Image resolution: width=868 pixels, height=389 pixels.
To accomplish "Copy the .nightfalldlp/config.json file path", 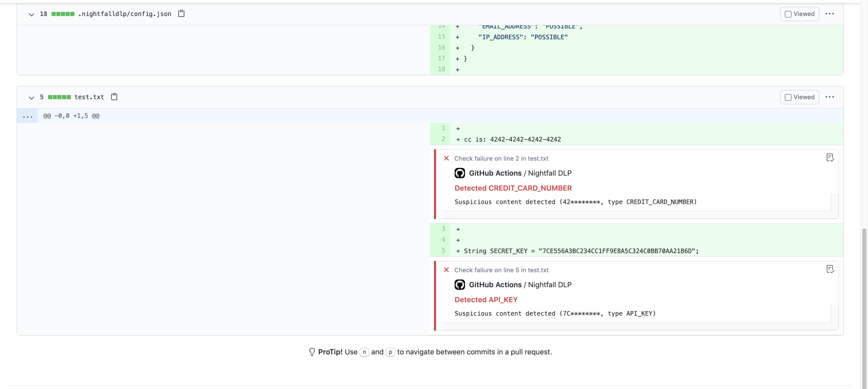I will (x=181, y=14).
